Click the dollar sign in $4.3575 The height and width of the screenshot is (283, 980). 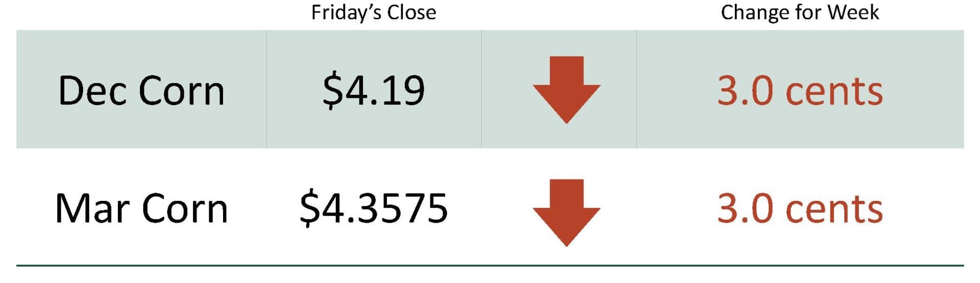click(x=309, y=208)
